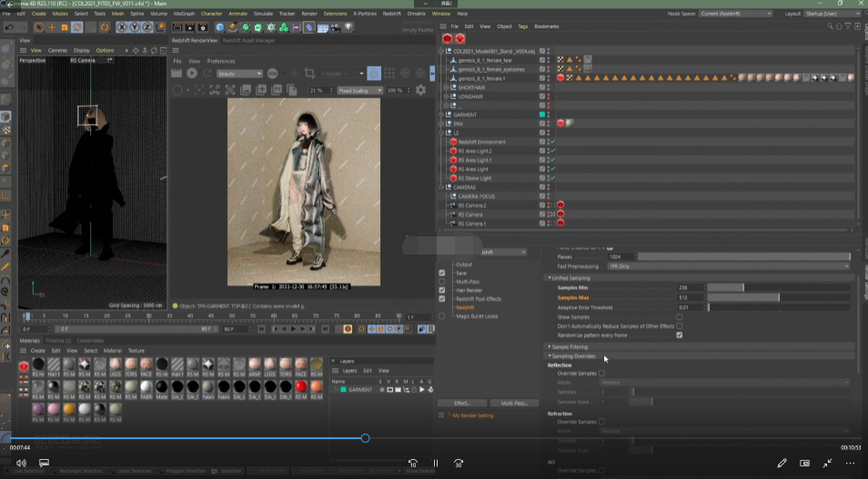The height and width of the screenshot is (479, 868).
Task: Click the pencil edit icon in player
Action: point(782,463)
